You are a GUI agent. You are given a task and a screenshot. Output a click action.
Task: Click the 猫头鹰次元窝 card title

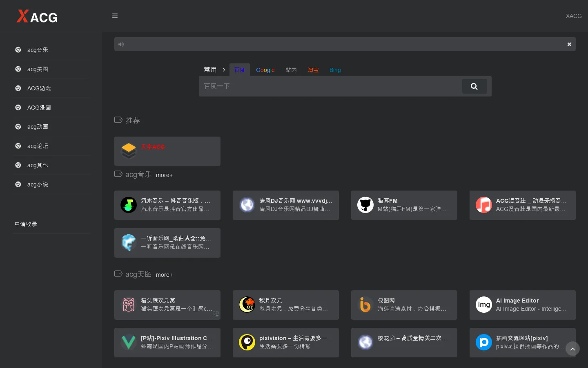(158, 301)
